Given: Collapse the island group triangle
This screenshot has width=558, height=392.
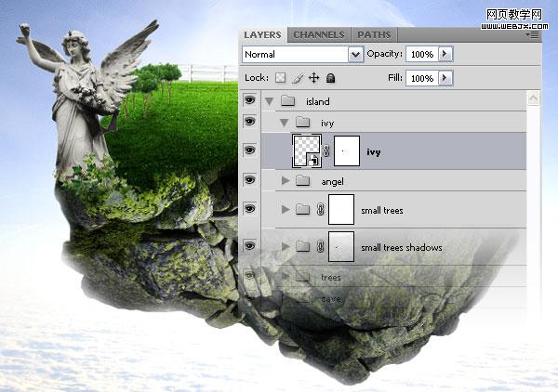Looking at the screenshot, I should point(270,100).
